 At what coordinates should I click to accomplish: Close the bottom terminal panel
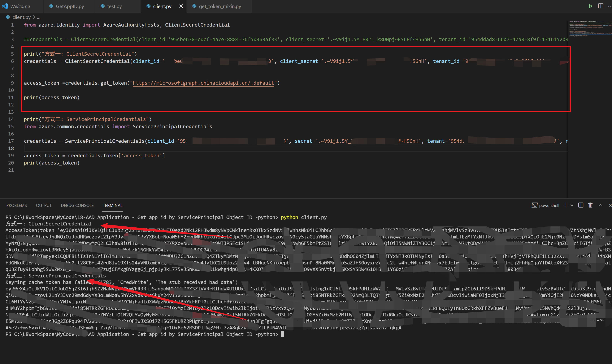[610, 205]
